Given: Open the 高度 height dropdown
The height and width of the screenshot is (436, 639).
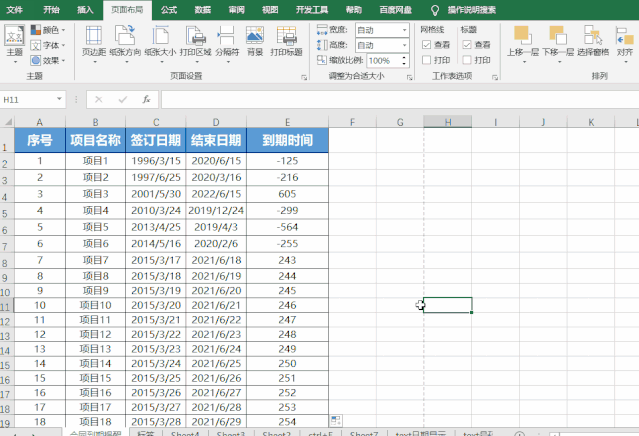Looking at the screenshot, I should tap(404, 45).
